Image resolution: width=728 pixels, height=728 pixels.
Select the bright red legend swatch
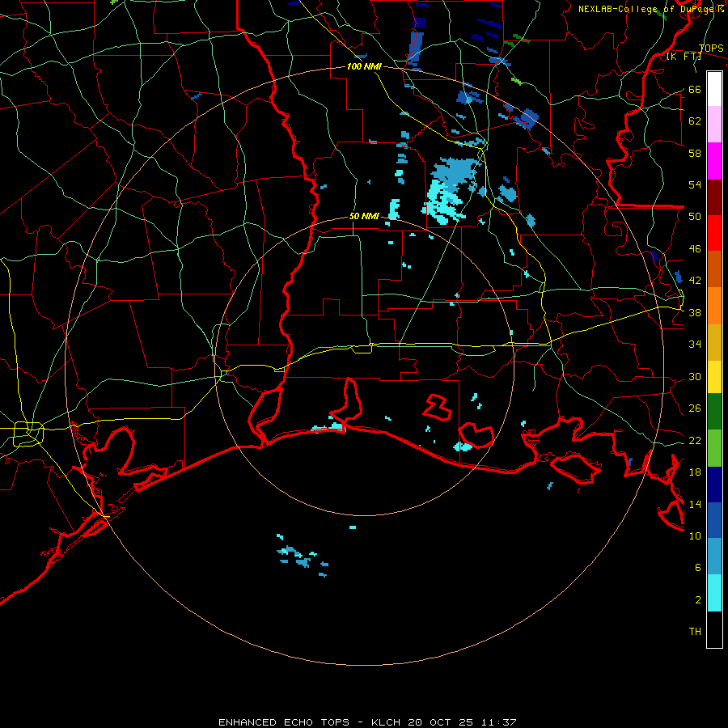(x=714, y=233)
